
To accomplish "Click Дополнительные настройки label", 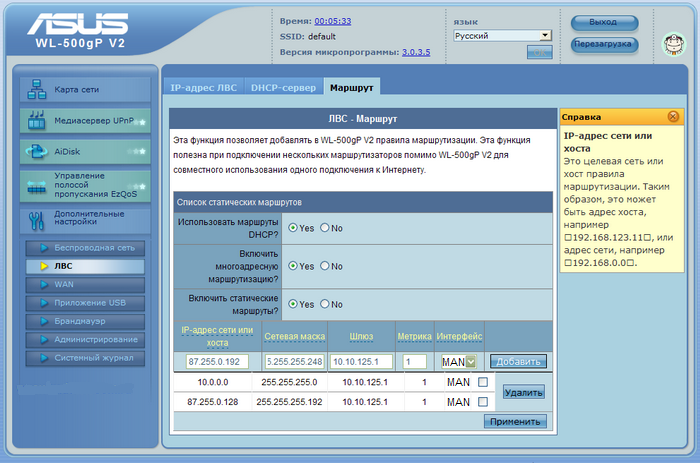I will pyautogui.click(x=89, y=217).
